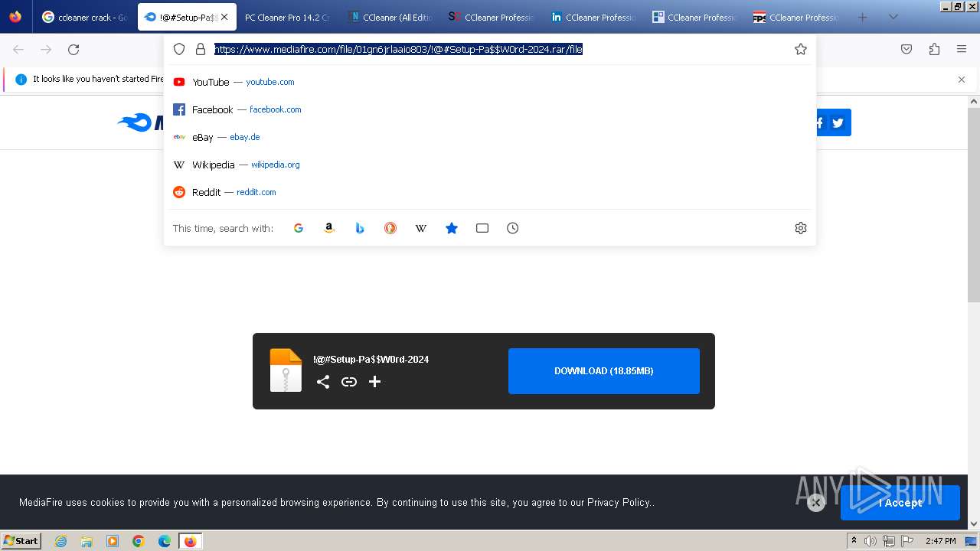Select the Reddit suggestion
Viewport: 980px width, 551px height.
490,192
